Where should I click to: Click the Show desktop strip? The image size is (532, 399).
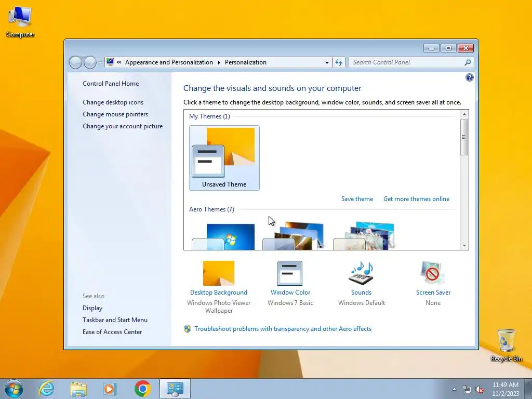pos(528,389)
